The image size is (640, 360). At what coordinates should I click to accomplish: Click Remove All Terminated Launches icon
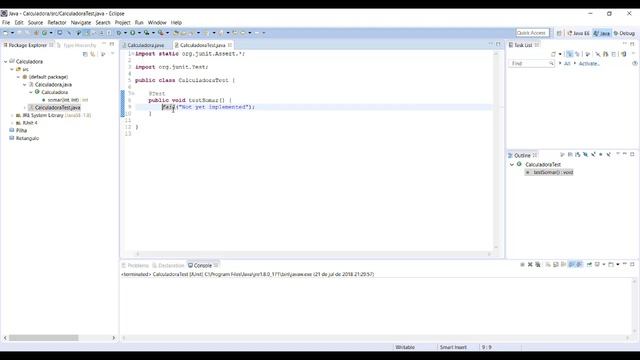point(538,264)
